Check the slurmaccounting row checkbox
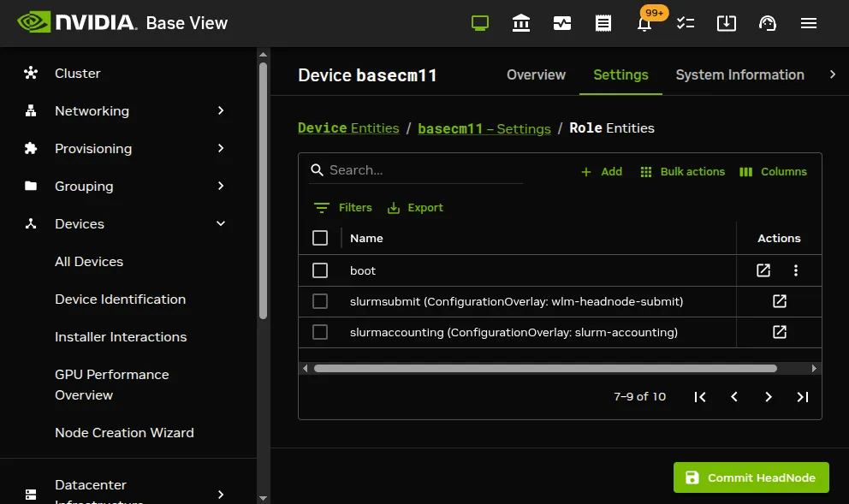 [x=320, y=332]
